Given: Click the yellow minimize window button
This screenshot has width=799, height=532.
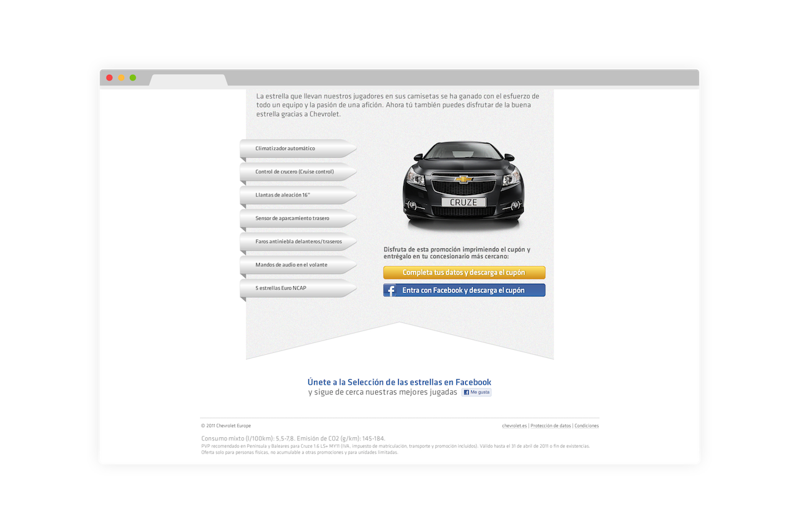Looking at the screenshot, I should point(121,78).
